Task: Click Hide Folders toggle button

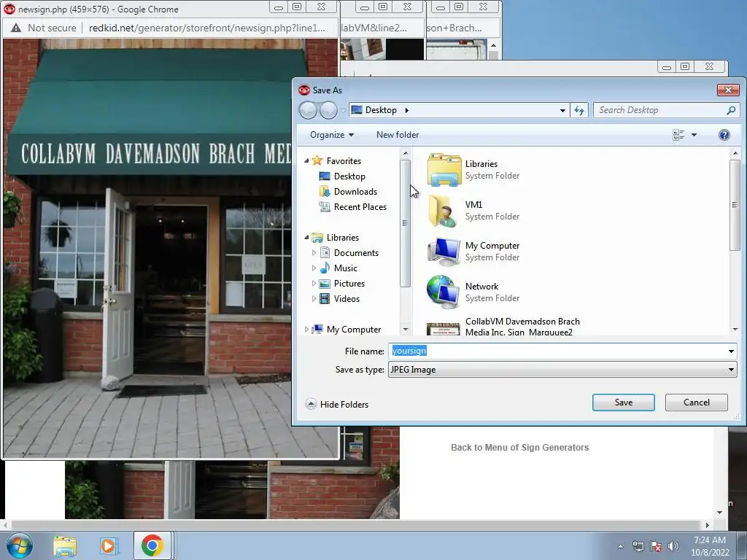Action: 337,404
